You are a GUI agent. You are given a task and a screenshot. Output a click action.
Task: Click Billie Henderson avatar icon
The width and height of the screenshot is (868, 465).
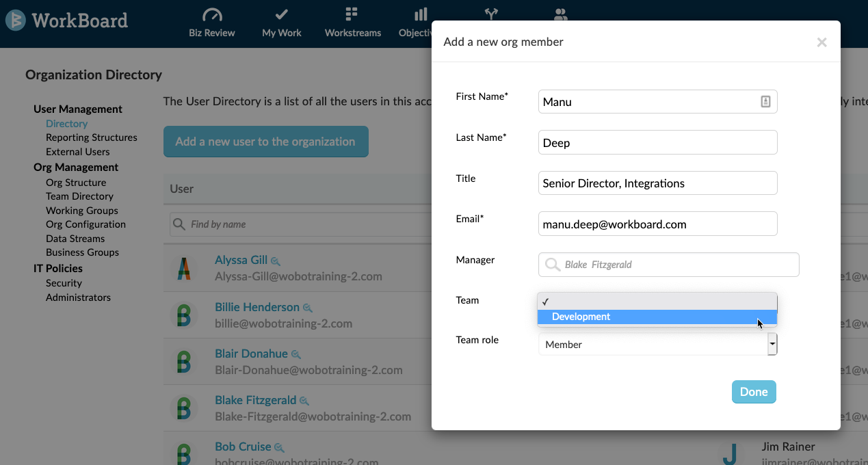(x=184, y=315)
